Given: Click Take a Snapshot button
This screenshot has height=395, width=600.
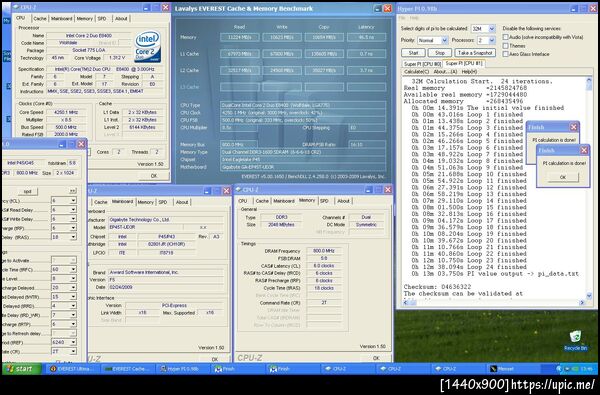Looking at the screenshot, I should coord(475,53).
